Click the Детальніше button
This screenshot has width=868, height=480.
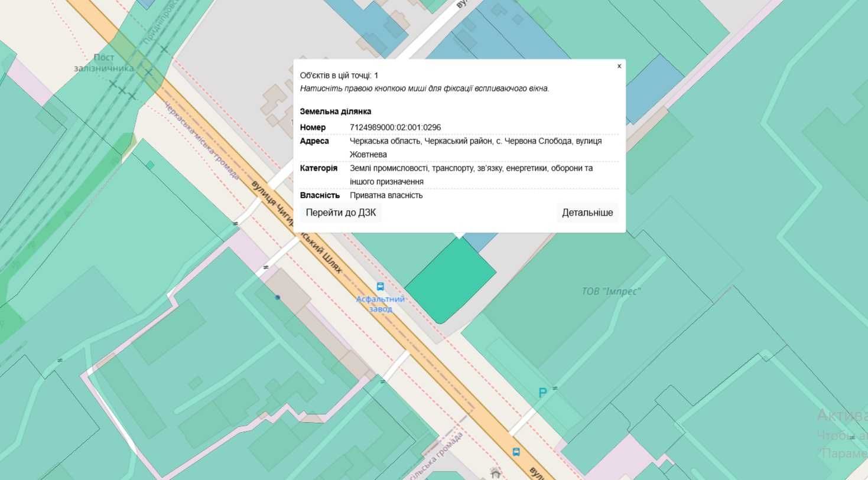pos(587,213)
